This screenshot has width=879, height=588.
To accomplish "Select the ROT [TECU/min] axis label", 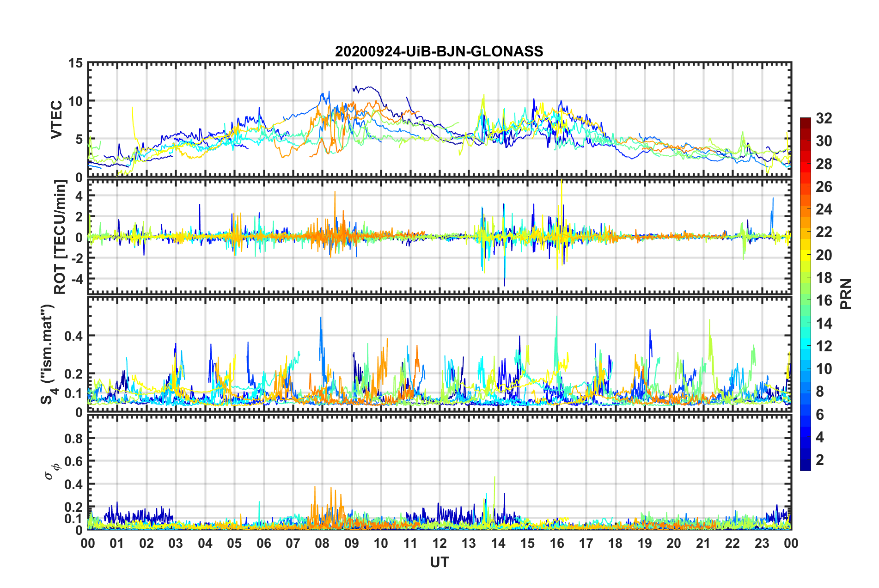I will click(60, 237).
